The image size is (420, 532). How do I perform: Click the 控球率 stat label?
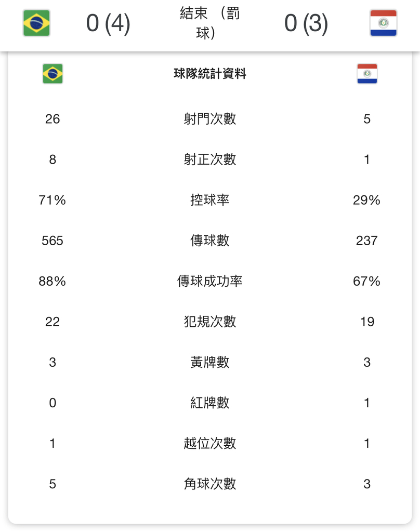click(x=210, y=200)
